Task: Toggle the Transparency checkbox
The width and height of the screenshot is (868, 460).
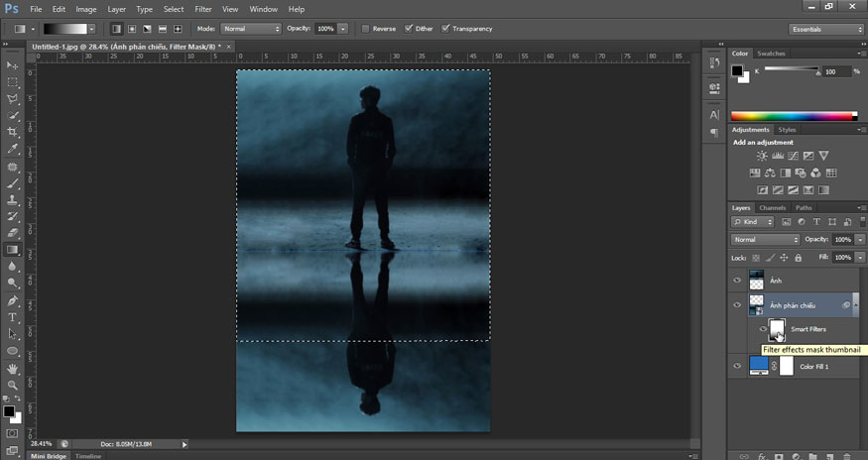Action: 445,29
